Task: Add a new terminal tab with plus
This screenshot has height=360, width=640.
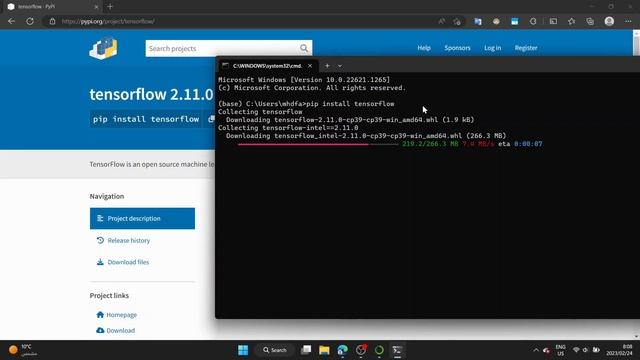Action: (327, 66)
